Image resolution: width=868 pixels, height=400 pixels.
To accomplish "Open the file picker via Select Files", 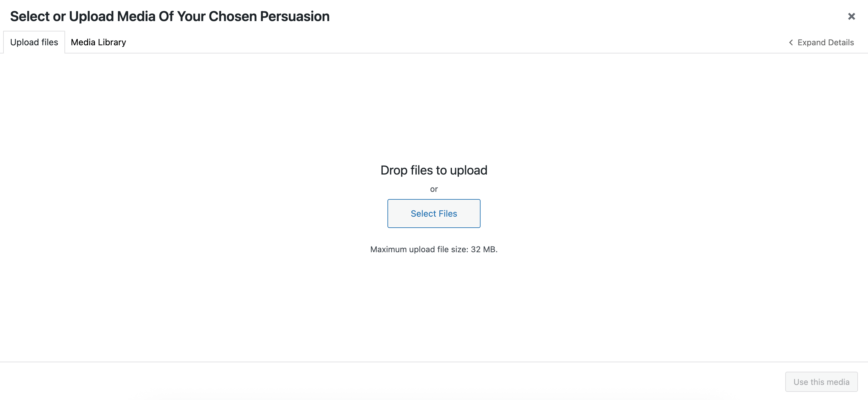I will click(x=434, y=214).
